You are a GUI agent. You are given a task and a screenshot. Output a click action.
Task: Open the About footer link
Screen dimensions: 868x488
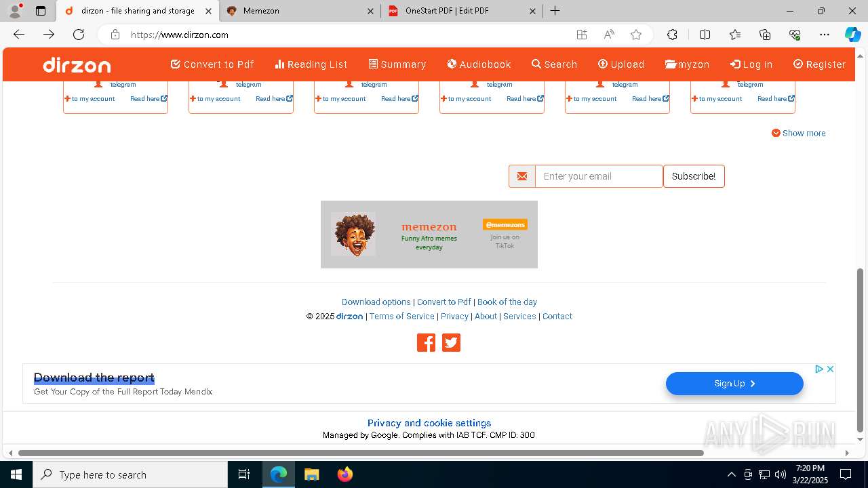[486, 317]
